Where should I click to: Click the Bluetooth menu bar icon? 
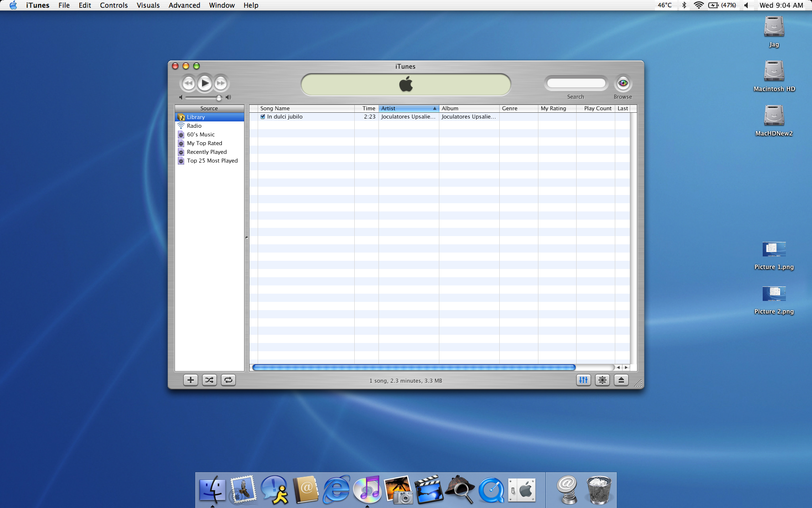(684, 5)
